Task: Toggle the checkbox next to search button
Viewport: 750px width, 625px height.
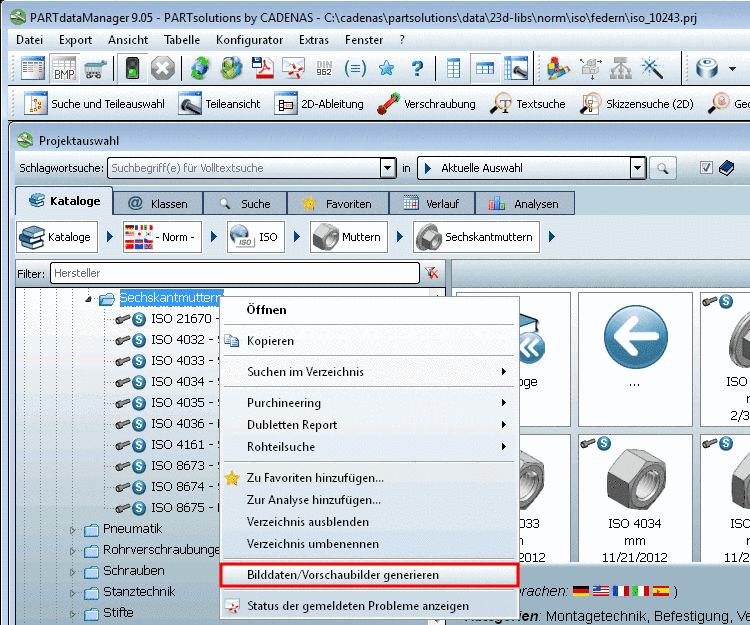Action: coord(706,168)
